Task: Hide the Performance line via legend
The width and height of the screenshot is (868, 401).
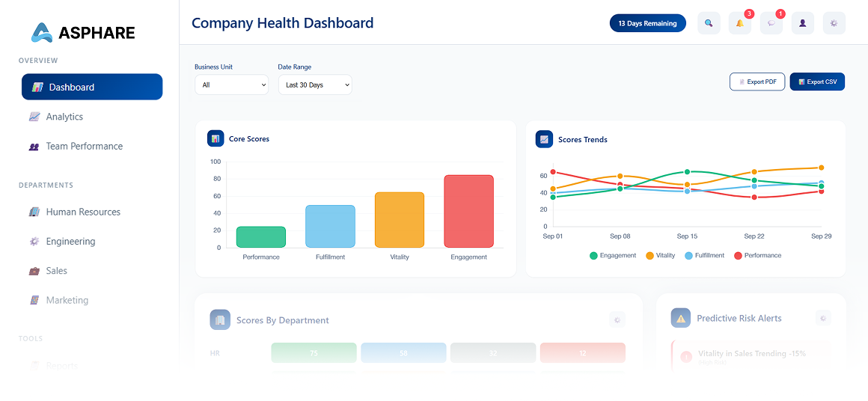Action: 757,256
